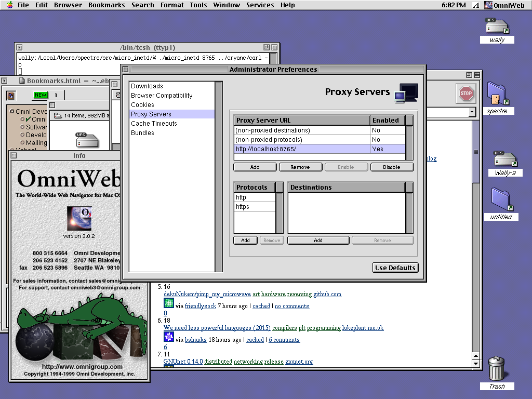
Task: Click the friendlysock green avatar icon
Action: coord(169,303)
